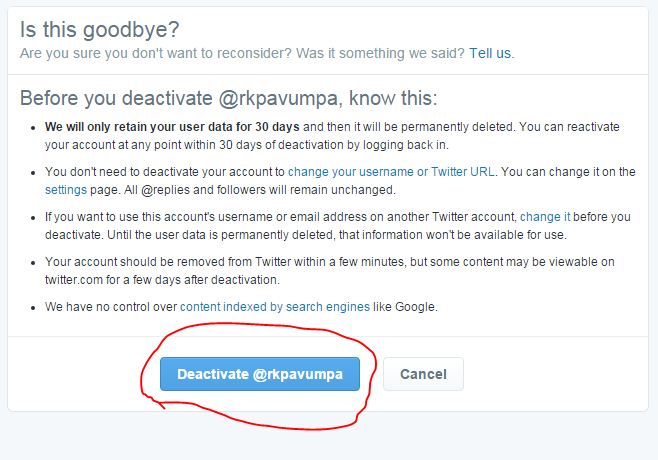Click the @rkpavumpa handle in heading
This screenshot has width=658, height=460.
pyautogui.click(x=278, y=99)
